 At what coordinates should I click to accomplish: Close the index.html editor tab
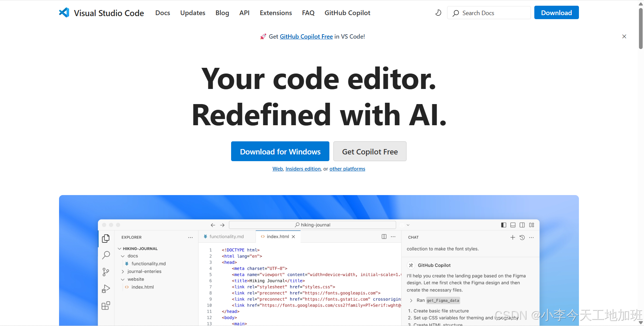[x=293, y=237]
